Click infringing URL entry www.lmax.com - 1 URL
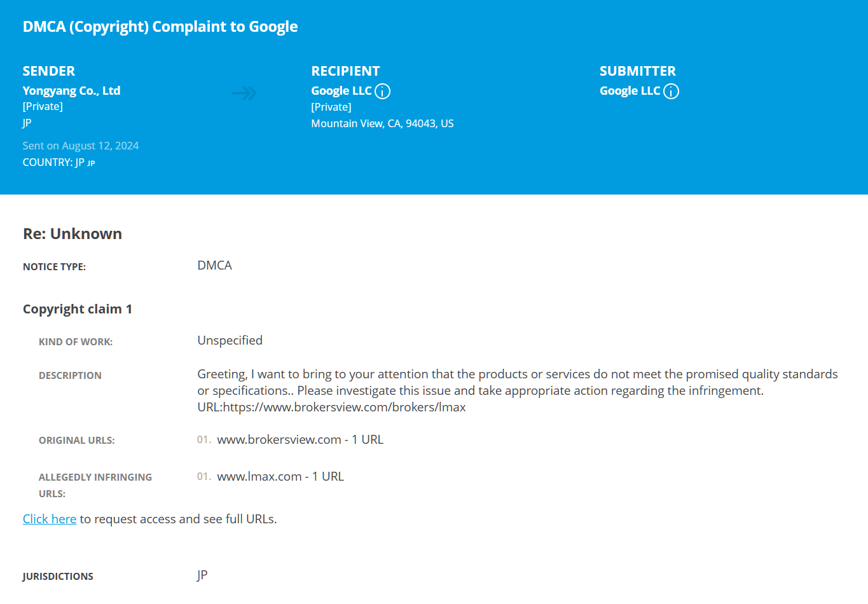This screenshot has height=604, width=868. coord(280,476)
